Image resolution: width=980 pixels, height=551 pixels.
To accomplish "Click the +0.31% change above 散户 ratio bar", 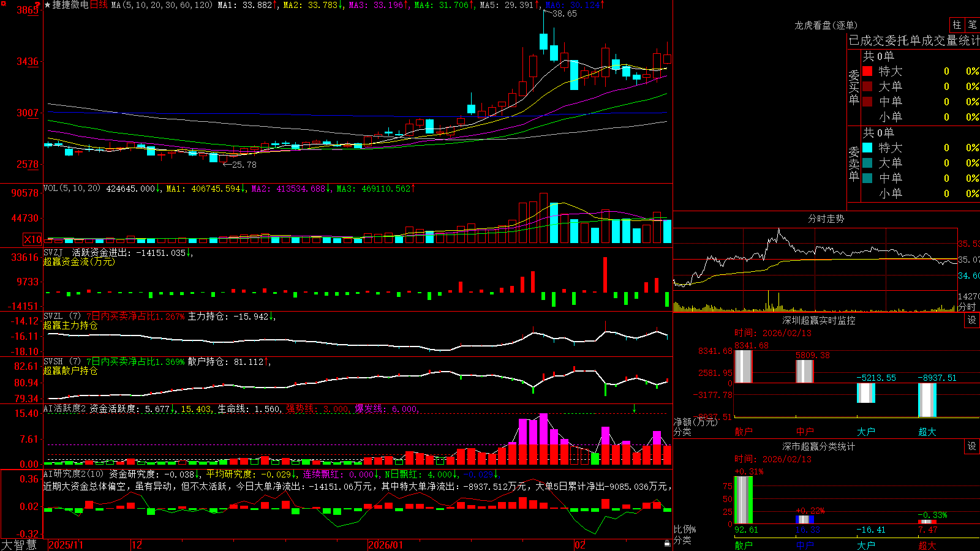I will tap(749, 471).
